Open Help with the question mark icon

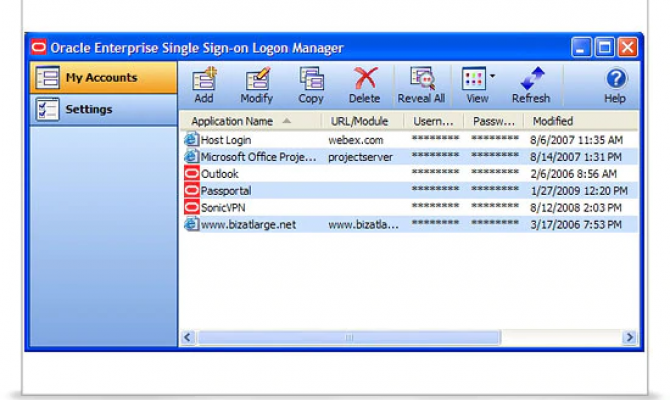pyautogui.click(x=616, y=79)
